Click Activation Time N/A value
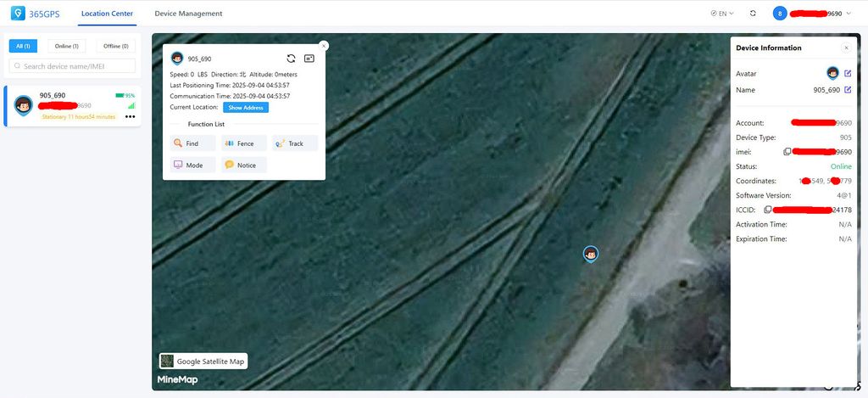This screenshot has width=868, height=398. coord(845,225)
